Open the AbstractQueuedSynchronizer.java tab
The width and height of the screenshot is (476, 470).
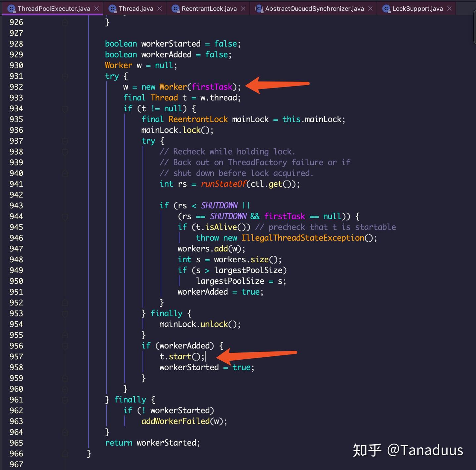coord(314,8)
